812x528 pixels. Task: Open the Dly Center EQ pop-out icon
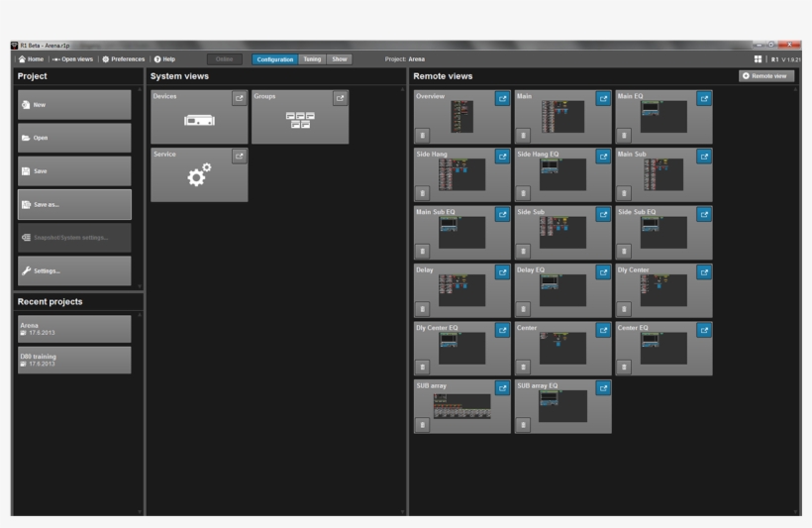502,330
